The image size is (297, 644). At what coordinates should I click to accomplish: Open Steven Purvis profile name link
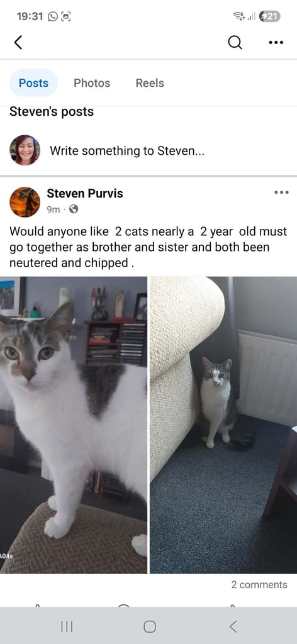click(x=85, y=193)
